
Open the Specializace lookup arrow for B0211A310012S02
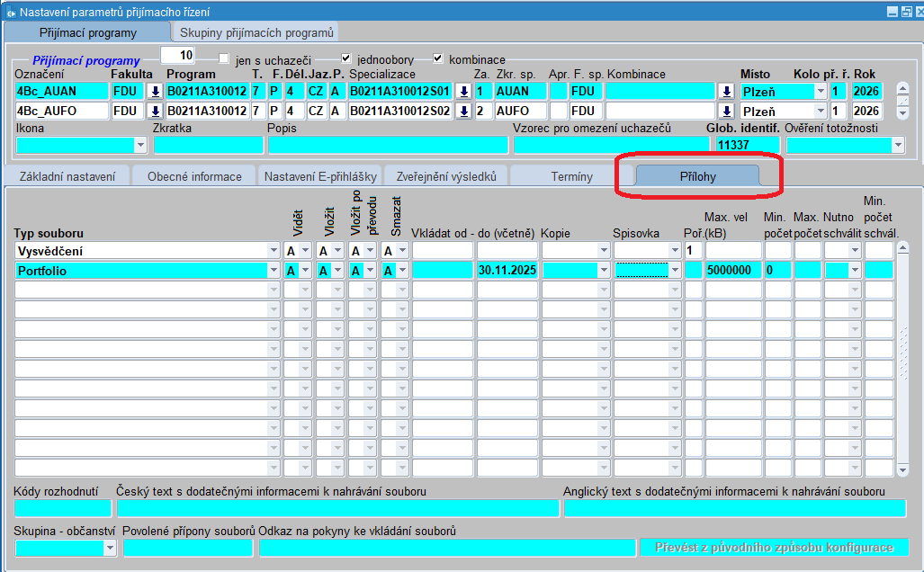(x=463, y=111)
